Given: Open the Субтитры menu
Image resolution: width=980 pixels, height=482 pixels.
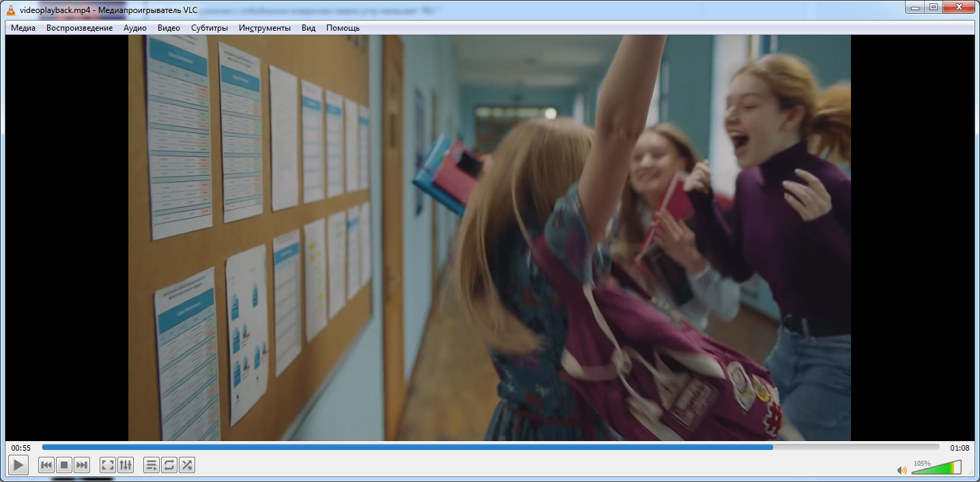Looking at the screenshot, I should (x=210, y=28).
